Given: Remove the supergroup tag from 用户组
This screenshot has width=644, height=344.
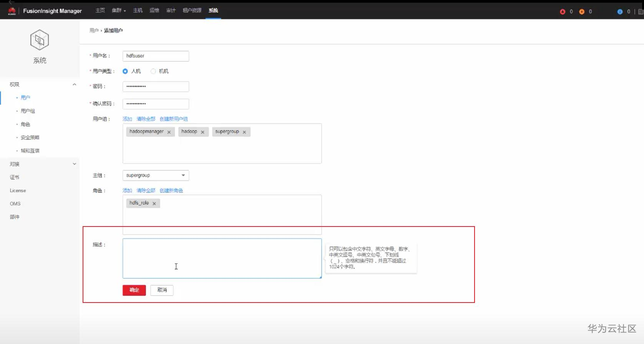Looking at the screenshot, I should coord(244,132).
